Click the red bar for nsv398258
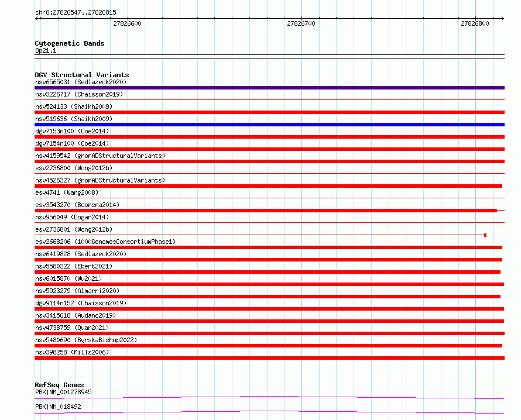 click(269, 358)
